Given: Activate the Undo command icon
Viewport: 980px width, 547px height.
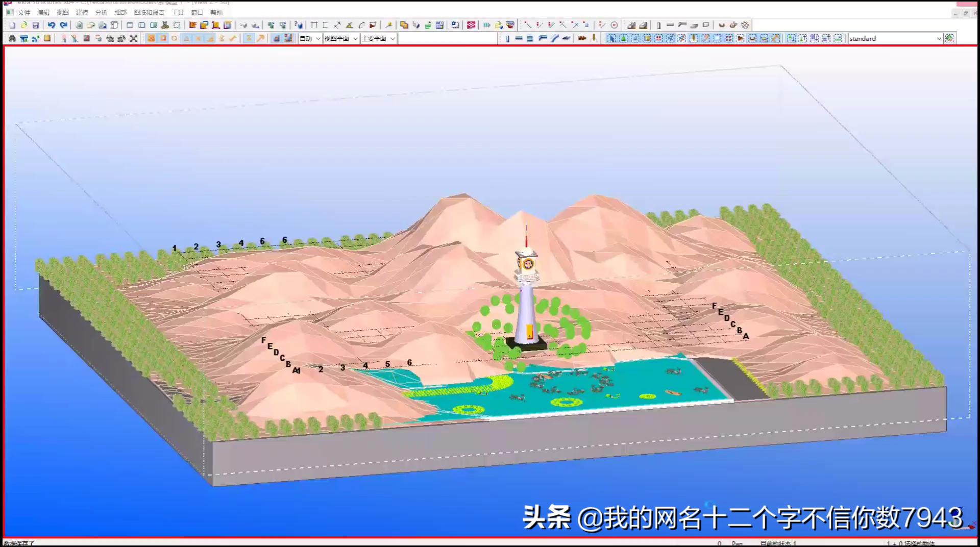Looking at the screenshot, I should (x=53, y=24).
